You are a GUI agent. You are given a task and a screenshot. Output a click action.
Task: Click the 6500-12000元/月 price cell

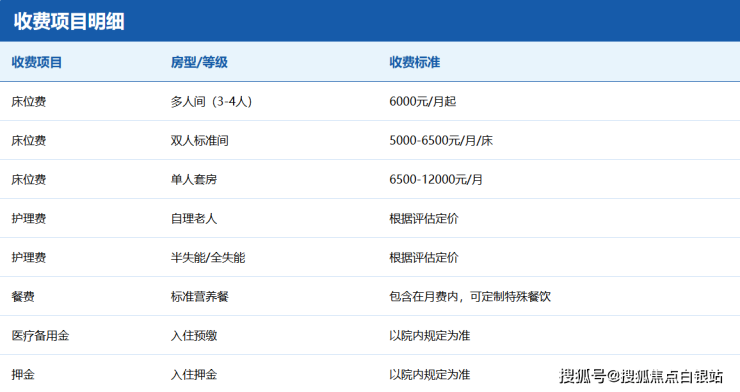pos(436,180)
